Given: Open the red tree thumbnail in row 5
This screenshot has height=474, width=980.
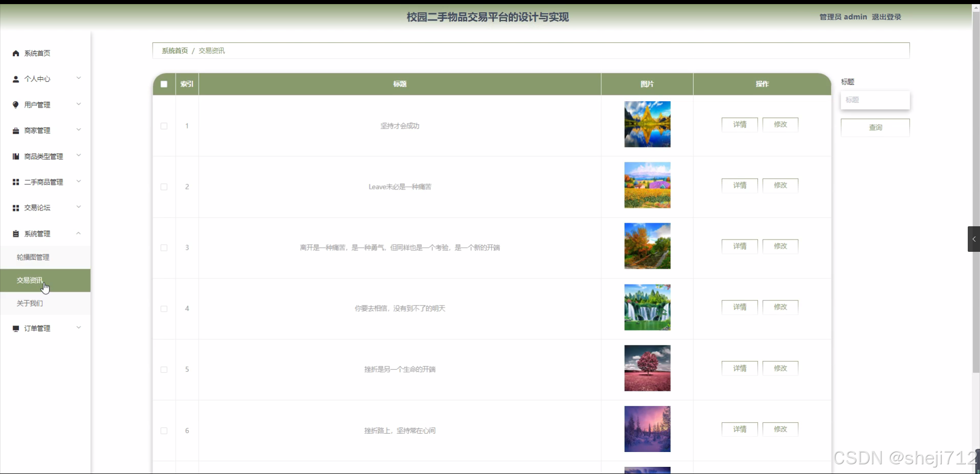Looking at the screenshot, I should [647, 368].
